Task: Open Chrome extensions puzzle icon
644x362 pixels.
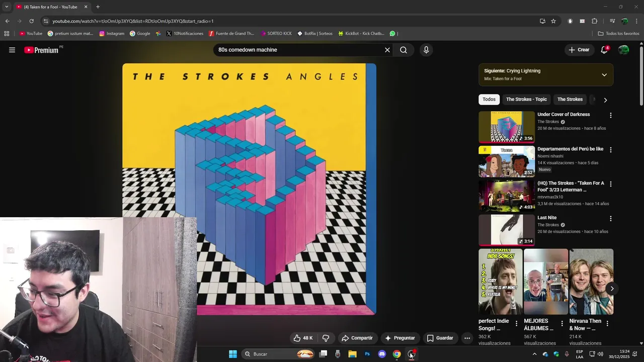Action: [x=595, y=21]
